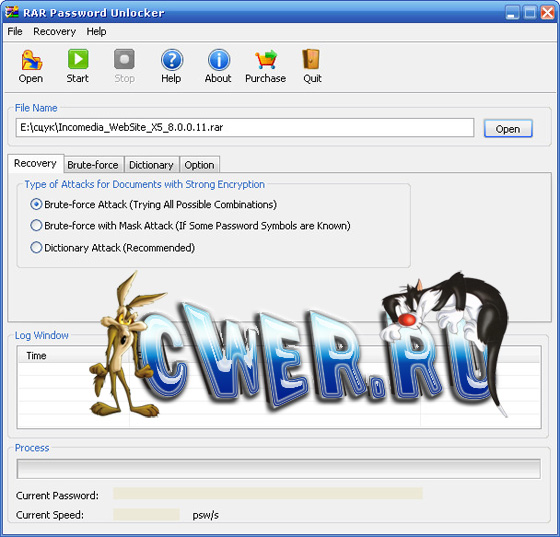560x537 pixels.
Task: Switch to the Brute-force tab
Action: coord(93,165)
